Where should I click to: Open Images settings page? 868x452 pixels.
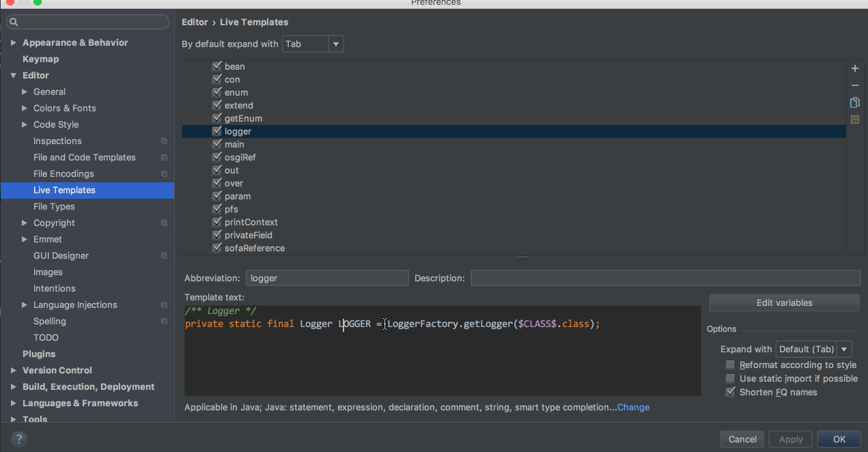48,272
